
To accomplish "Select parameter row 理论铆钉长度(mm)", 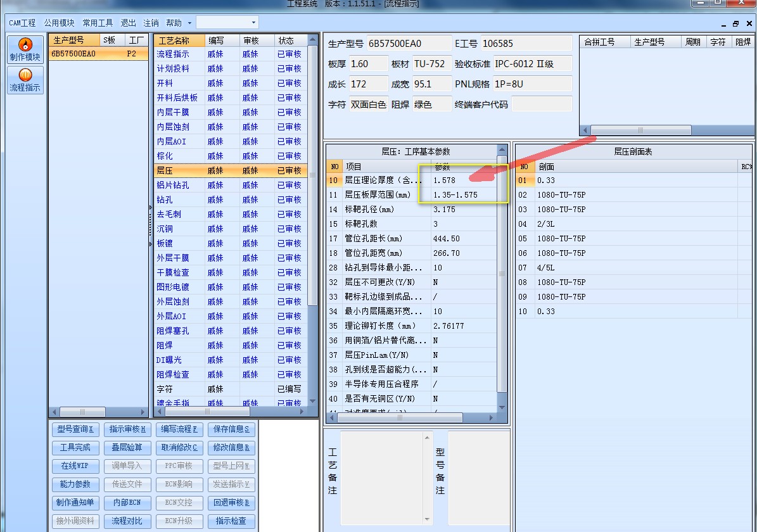I will [412, 326].
